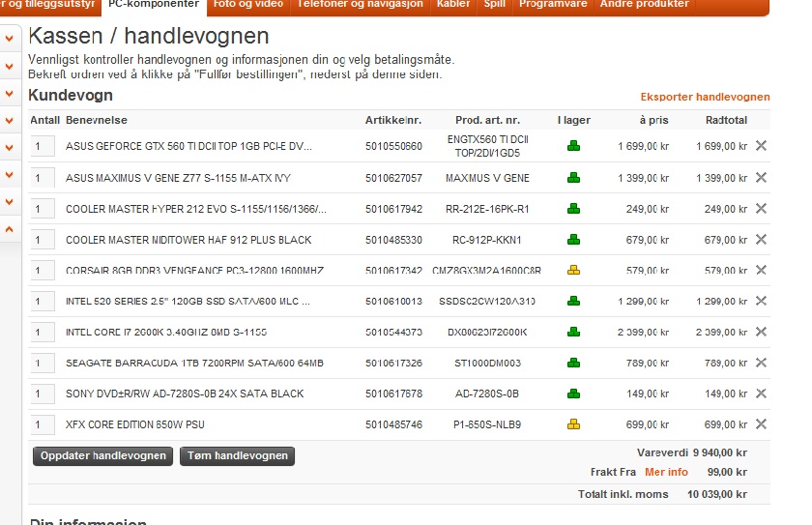The image size is (812, 525).
Task: Click Tøm handlevognen button
Action: pyautogui.click(x=237, y=456)
